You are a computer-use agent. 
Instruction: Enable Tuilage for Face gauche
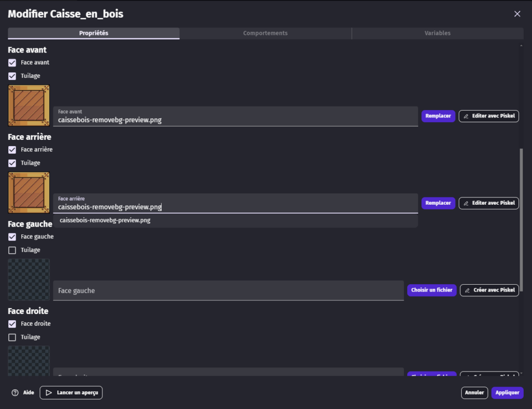(12, 250)
